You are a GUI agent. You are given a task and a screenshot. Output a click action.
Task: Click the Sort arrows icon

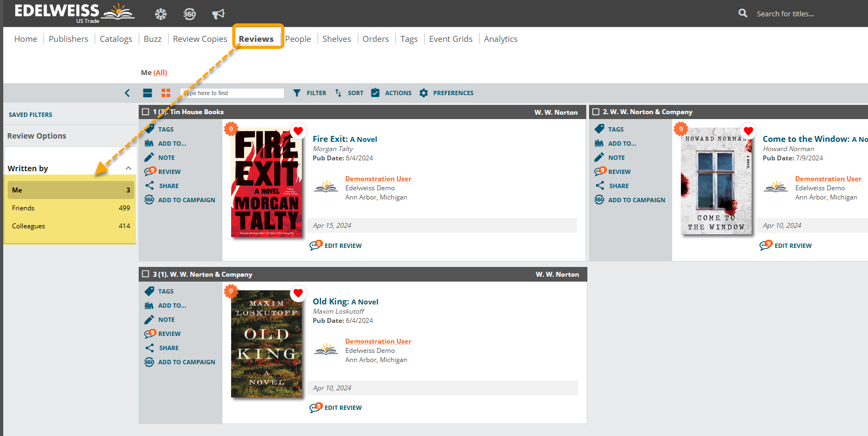(338, 93)
